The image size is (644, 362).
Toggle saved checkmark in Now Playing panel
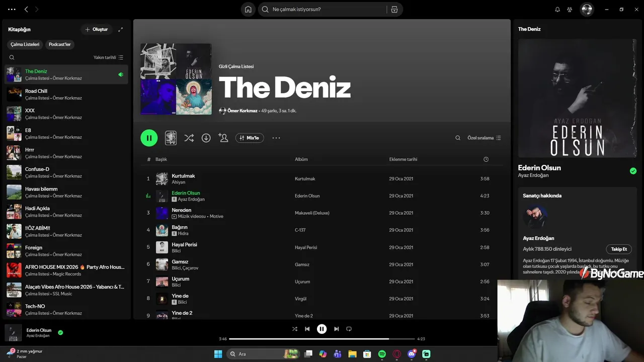point(633,171)
